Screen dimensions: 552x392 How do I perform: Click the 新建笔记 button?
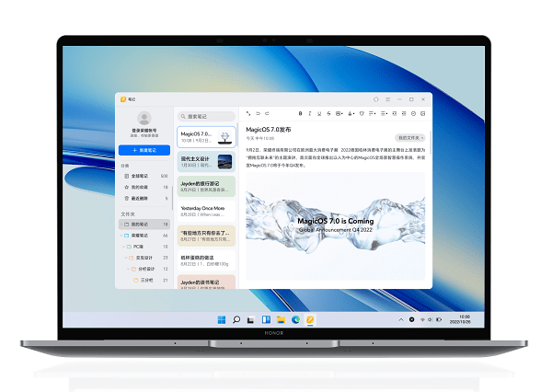tap(144, 150)
